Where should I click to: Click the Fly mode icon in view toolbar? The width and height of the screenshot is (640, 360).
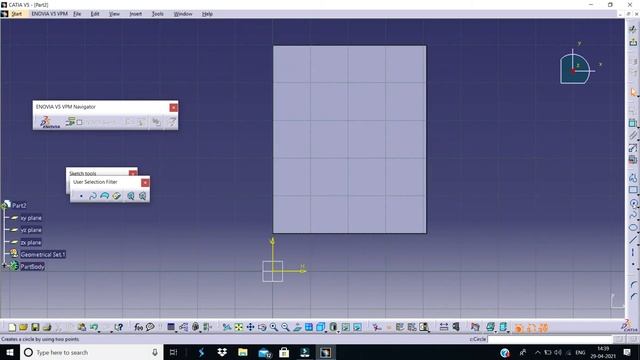(227, 327)
